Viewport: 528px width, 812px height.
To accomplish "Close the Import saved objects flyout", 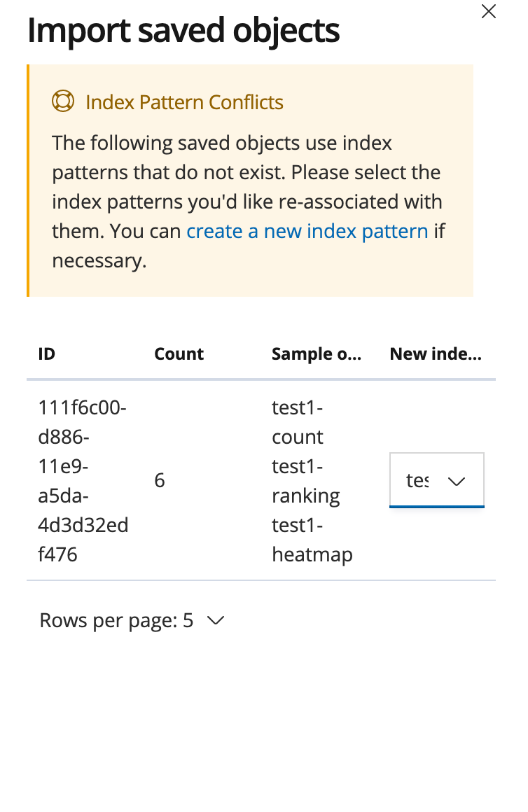I will [x=488, y=11].
